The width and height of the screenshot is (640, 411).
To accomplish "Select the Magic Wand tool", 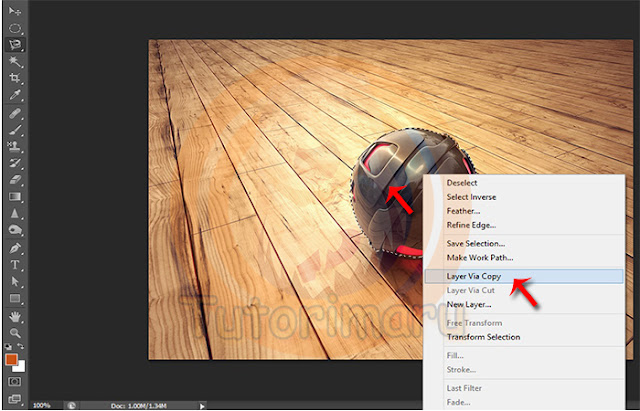I will click(x=15, y=62).
